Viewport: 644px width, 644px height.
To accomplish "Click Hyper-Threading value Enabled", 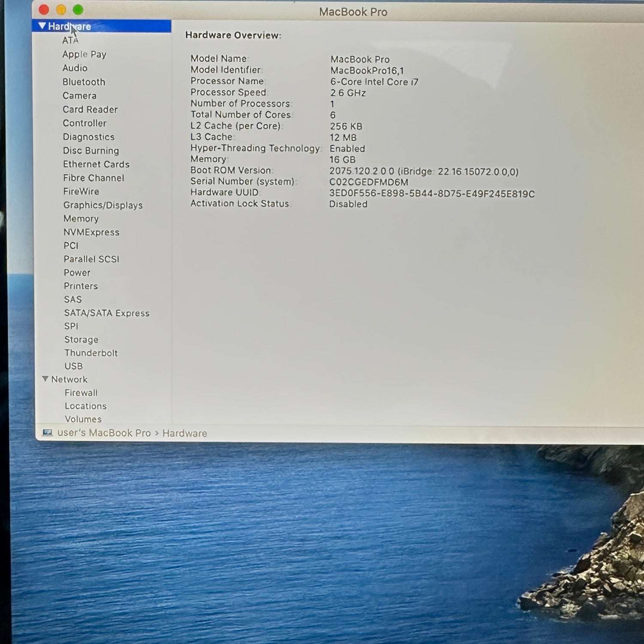I will point(347,149).
